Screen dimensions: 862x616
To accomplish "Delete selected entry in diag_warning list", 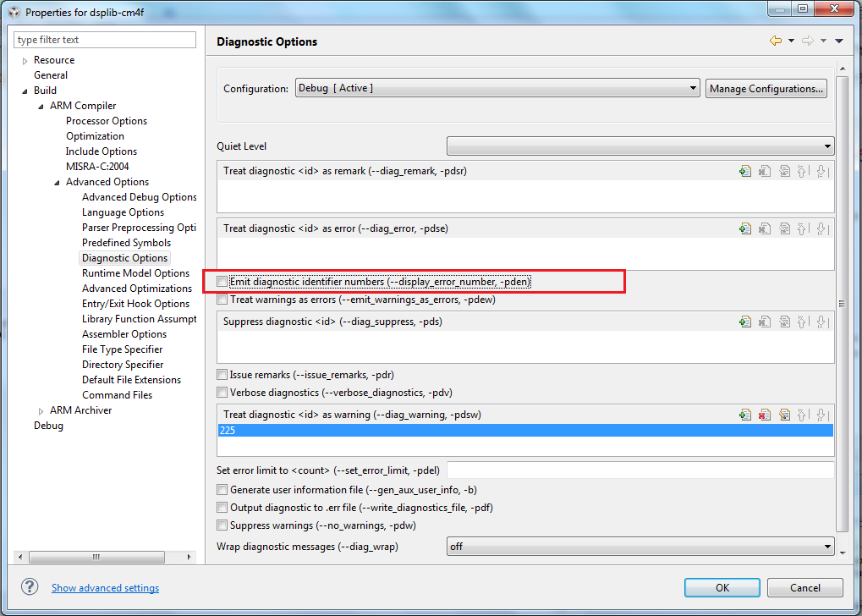I will click(x=765, y=415).
